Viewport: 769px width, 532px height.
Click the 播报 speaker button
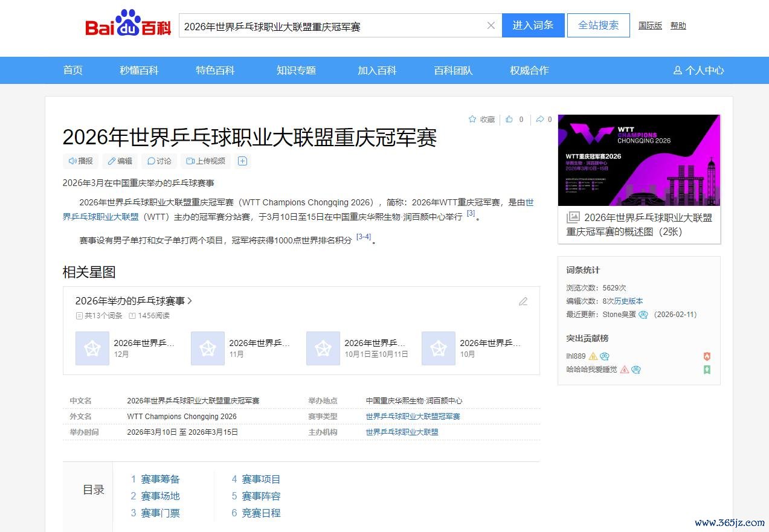click(x=80, y=161)
